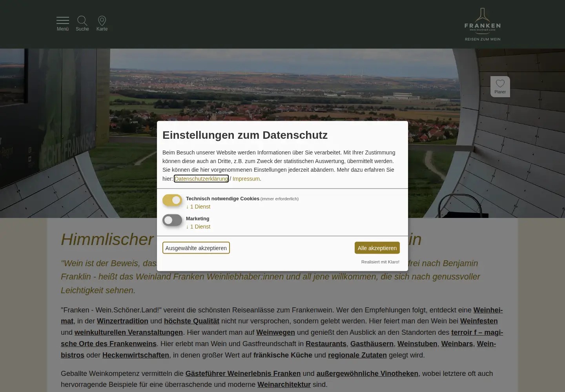Image resolution: width=565 pixels, height=392 pixels.
Task: Open the Weinfesten link
Action: (479, 321)
